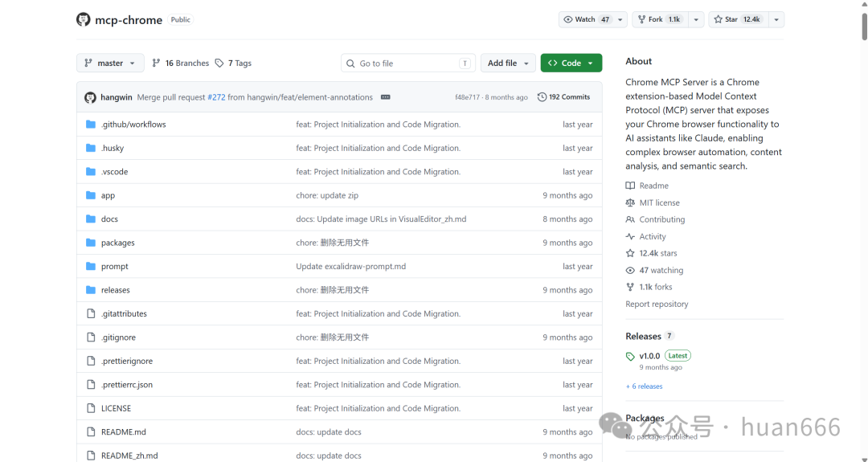This screenshot has width=868, height=462.
Task: Open the .prettierrc.json file
Action: [x=127, y=385]
